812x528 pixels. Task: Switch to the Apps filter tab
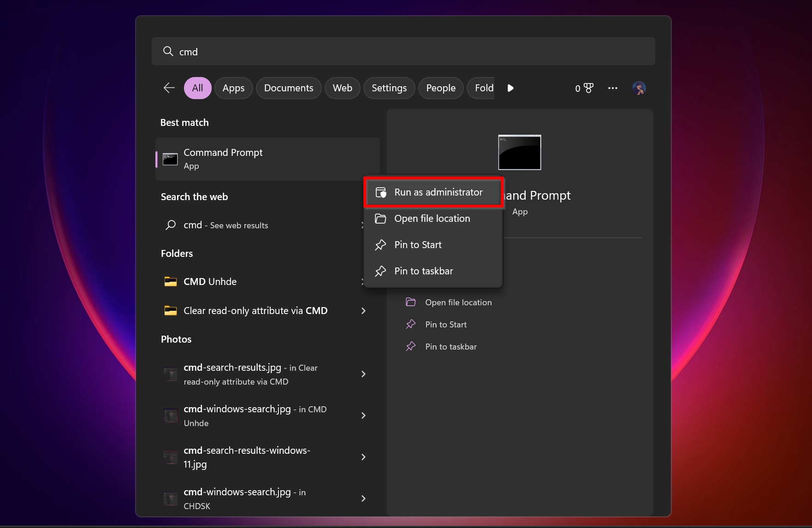tap(233, 88)
